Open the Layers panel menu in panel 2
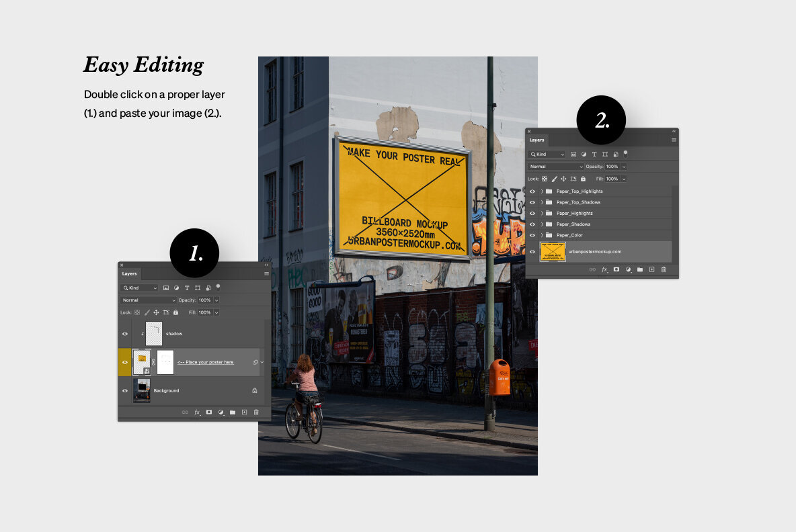The image size is (796, 532). click(673, 140)
